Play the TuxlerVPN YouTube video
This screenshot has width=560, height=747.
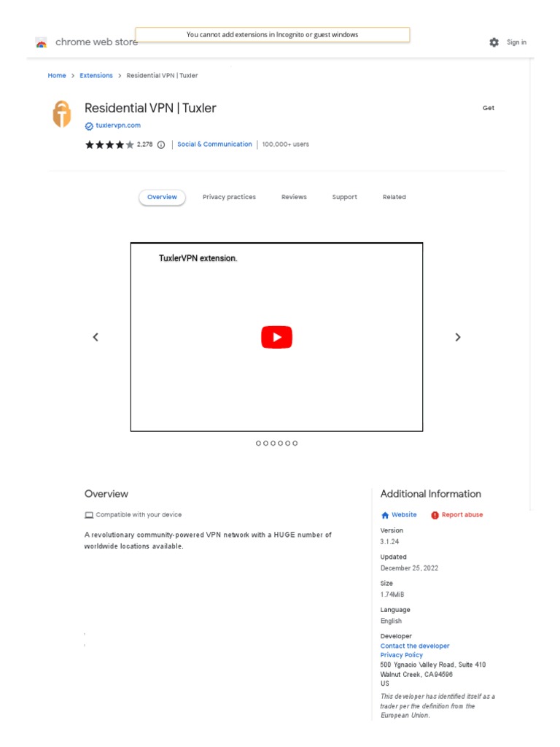tap(276, 337)
